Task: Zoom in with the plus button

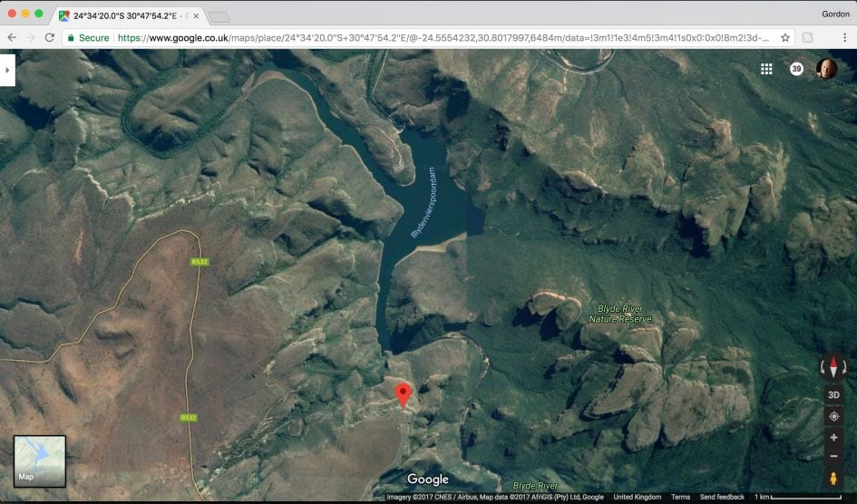Action: 833,437
